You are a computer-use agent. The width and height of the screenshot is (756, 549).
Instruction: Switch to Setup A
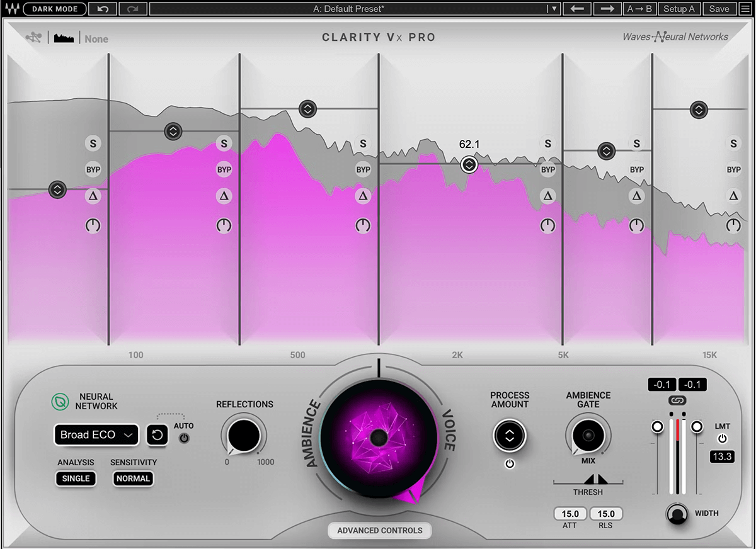point(679,9)
